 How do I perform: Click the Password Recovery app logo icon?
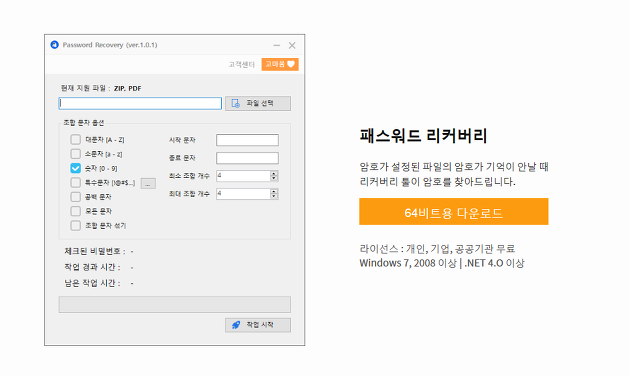[55, 45]
